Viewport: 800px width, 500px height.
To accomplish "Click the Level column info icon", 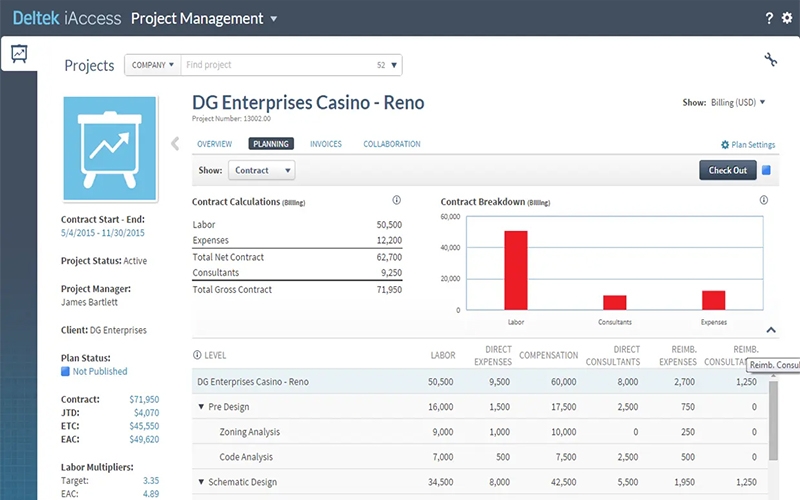I will coord(197,355).
